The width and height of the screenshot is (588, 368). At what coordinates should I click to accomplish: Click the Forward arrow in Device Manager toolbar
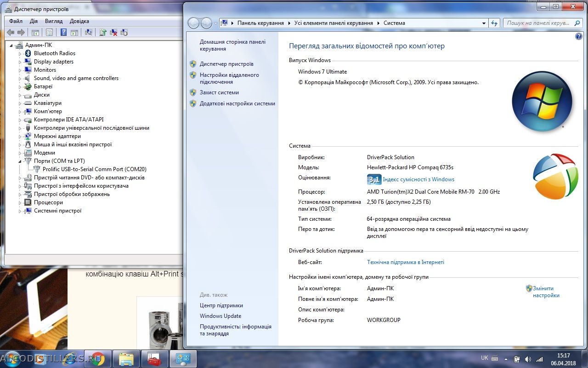click(21, 32)
